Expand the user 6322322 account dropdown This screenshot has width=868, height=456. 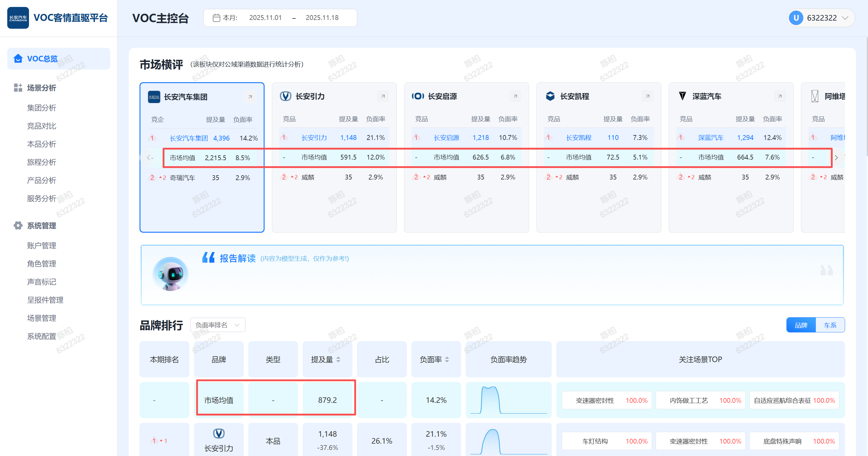point(845,18)
